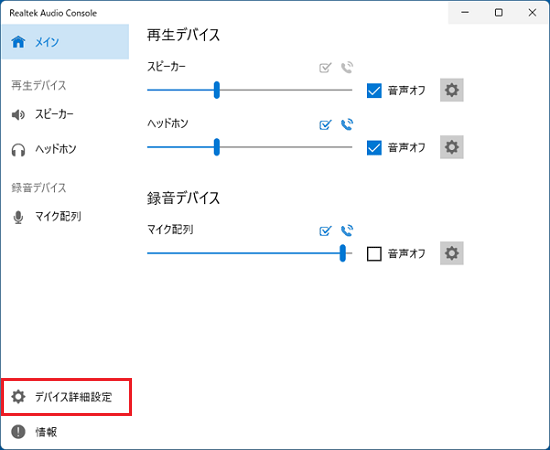Check 音声オフ for マイク配列
This screenshot has width=550, height=450.
pos(374,254)
